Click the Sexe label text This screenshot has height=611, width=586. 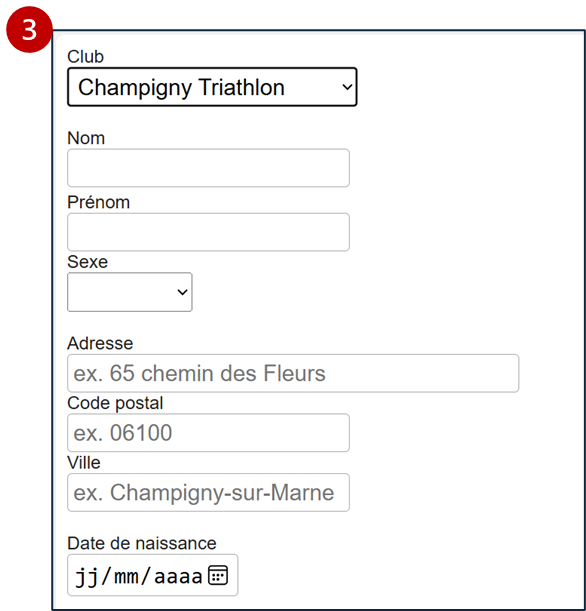[87, 262]
